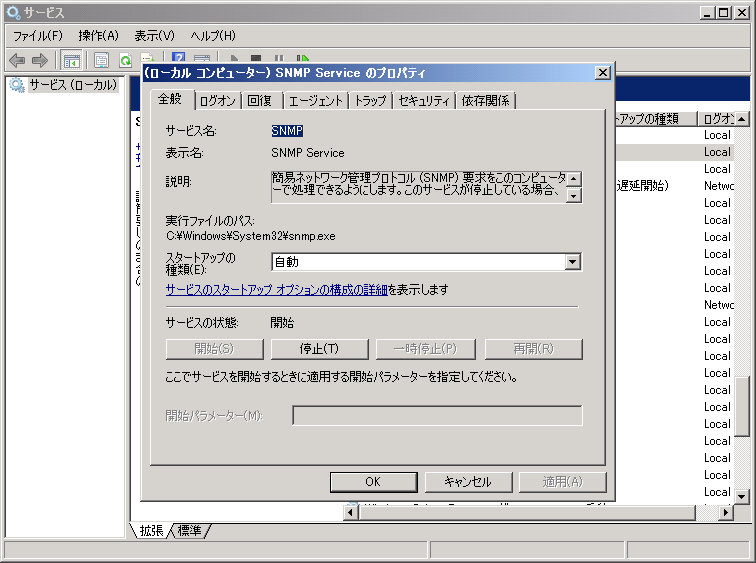This screenshot has height=563, width=756.
Task: Open the ファイル(F) menu
Action: coord(38,36)
